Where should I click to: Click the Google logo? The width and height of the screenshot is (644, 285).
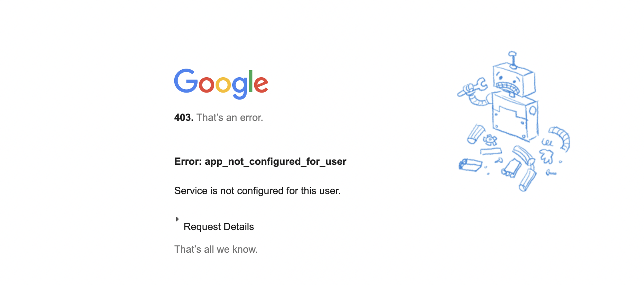[221, 84]
